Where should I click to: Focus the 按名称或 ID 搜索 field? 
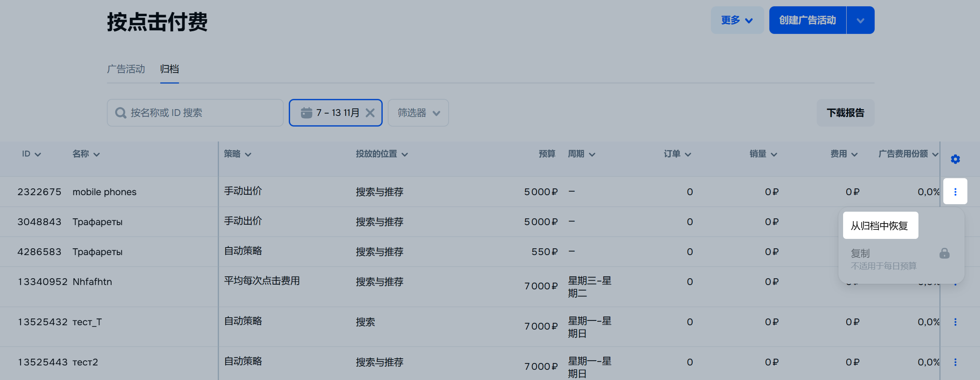point(201,113)
